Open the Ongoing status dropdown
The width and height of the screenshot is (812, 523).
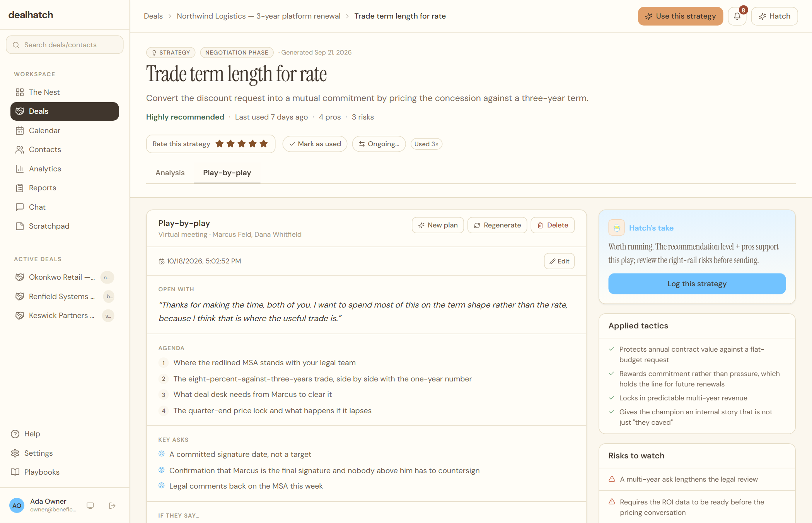click(379, 144)
